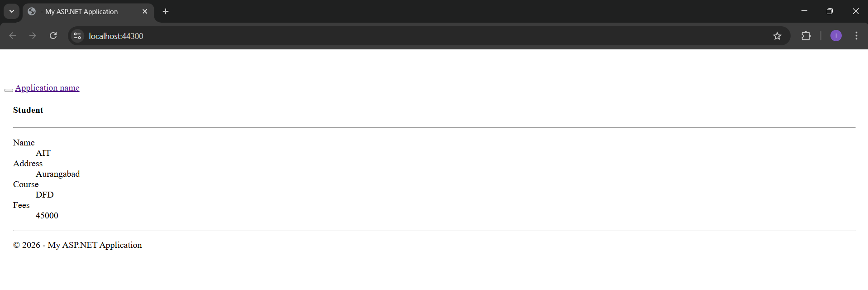Screen dimensions: 868x290
Task: Bookmark this page with the star
Action: click(x=777, y=36)
